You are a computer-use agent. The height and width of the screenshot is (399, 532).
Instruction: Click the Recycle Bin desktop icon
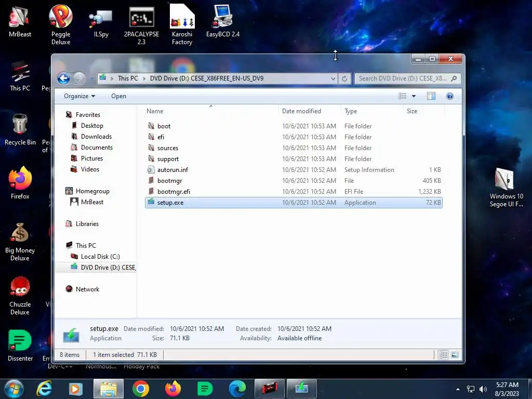pos(20,129)
